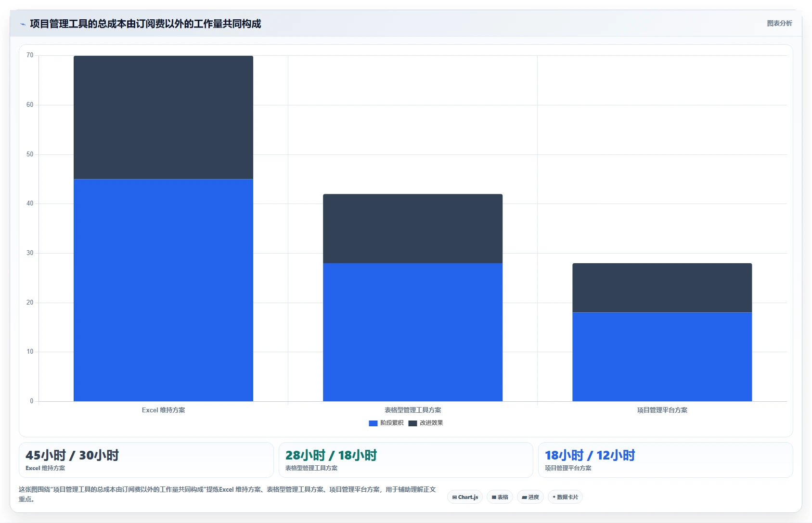The image size is (812, 523).
Task: Click the 图表分析 label in the header
Action: (x=779, y=23)
